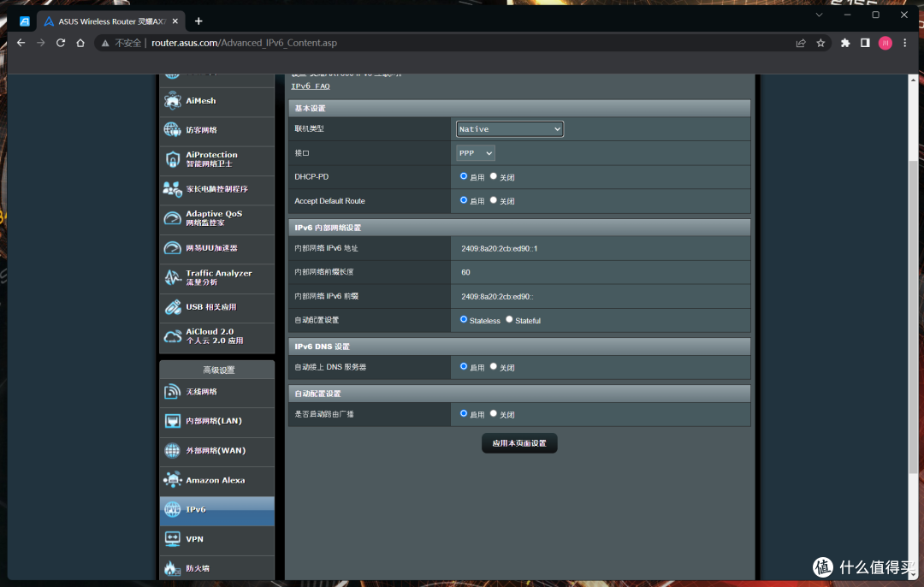Viewport: 924px width, 587px height.
Task: Disable 是否启动路由广播 关闭 radio
Action: [x=494, y=414]
